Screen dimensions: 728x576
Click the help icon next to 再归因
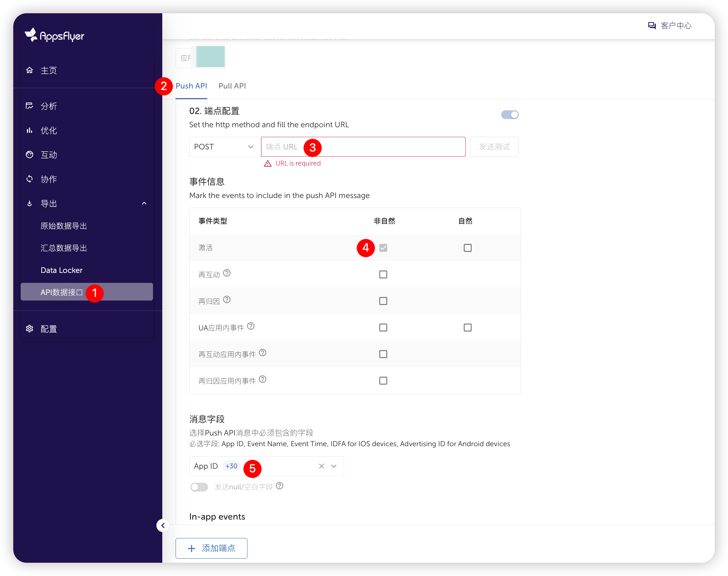click(226, 300)
